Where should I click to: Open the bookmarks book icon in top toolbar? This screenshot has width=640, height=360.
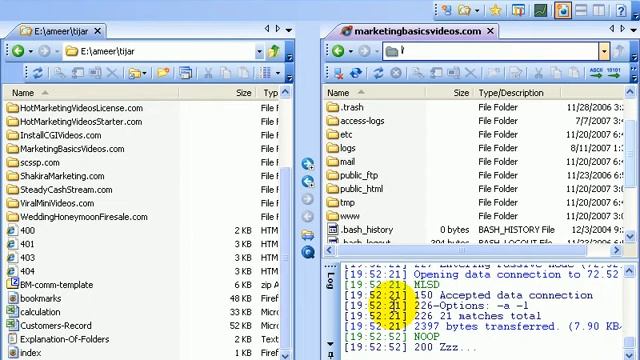pyautogui.click(x=518, y=10)
